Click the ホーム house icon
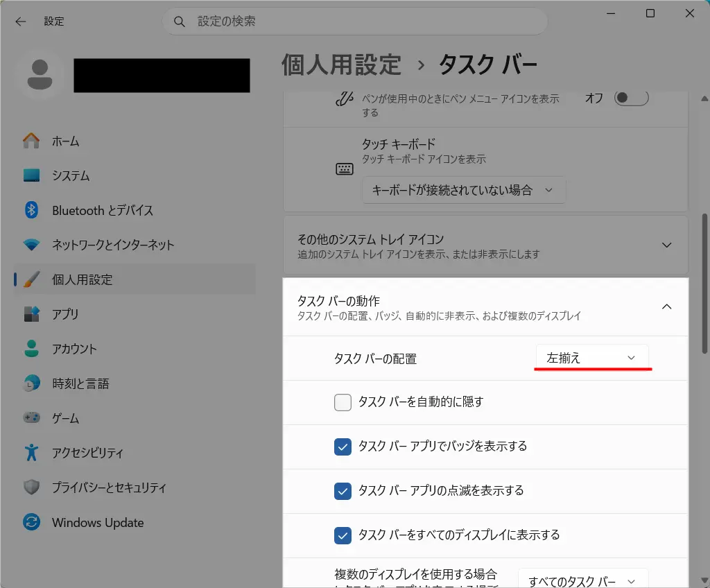Viewport: 710px width, 588px height. (31, 141)
